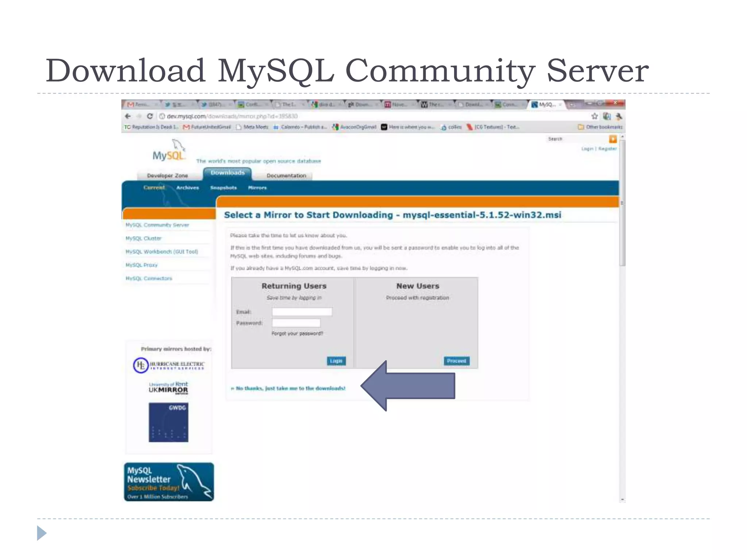This screenshot has width=747, height=560.
Task: Click the blue Login button
Action: 336,361
